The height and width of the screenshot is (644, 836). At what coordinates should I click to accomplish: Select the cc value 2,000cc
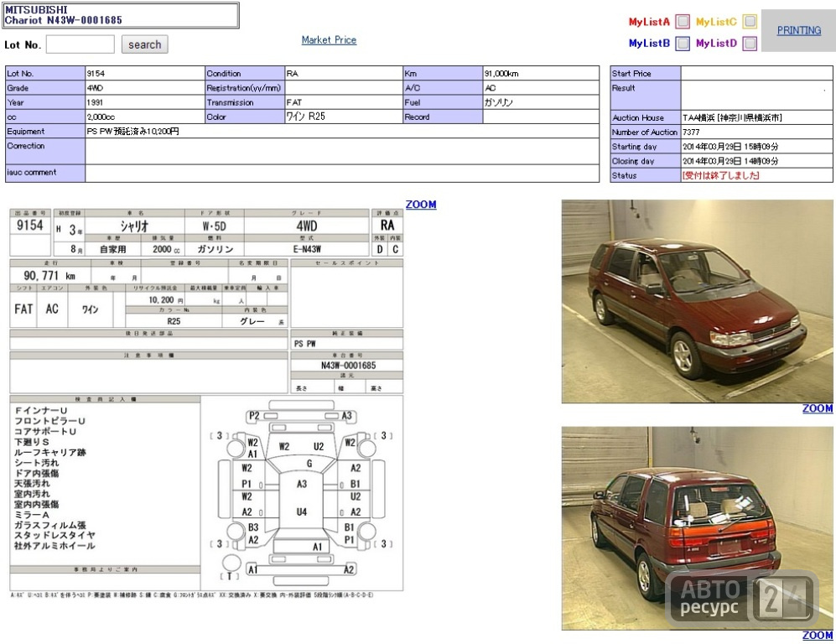[x=101, y=117]
